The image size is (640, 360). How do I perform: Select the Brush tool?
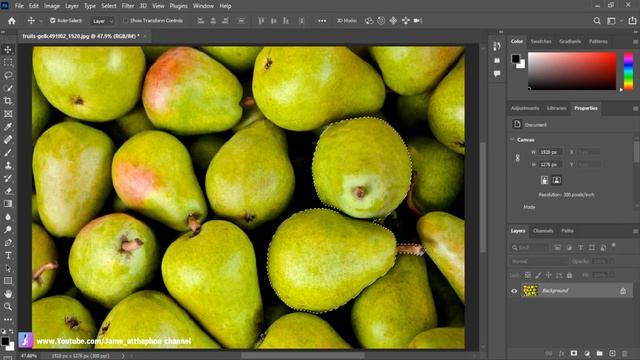pyautogui.click(x=8, y=152)
